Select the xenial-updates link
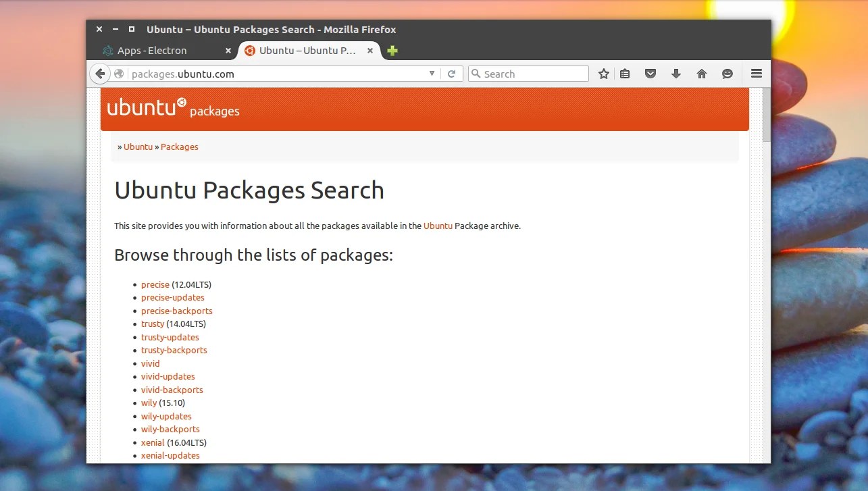 tap(170, 455)
